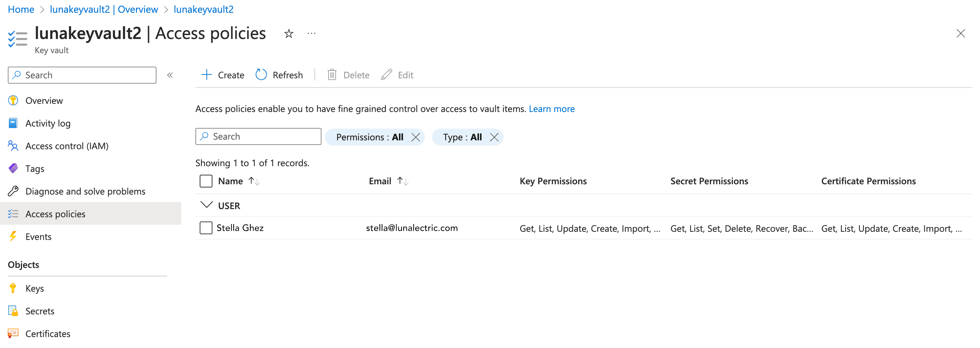The width and height of the screenshot is (980, 348).
Task: Collapse the USER group chevron
Action: (x=206, y=205)
